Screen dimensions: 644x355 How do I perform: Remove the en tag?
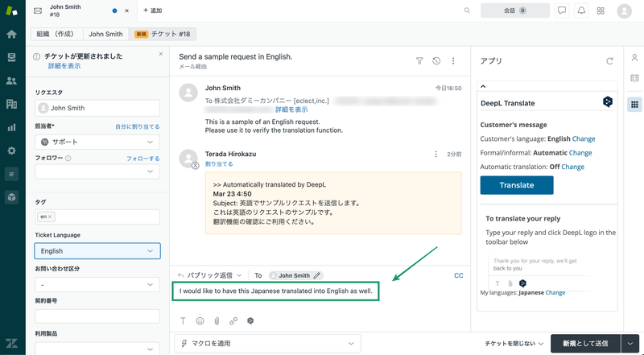click(50, 217)
